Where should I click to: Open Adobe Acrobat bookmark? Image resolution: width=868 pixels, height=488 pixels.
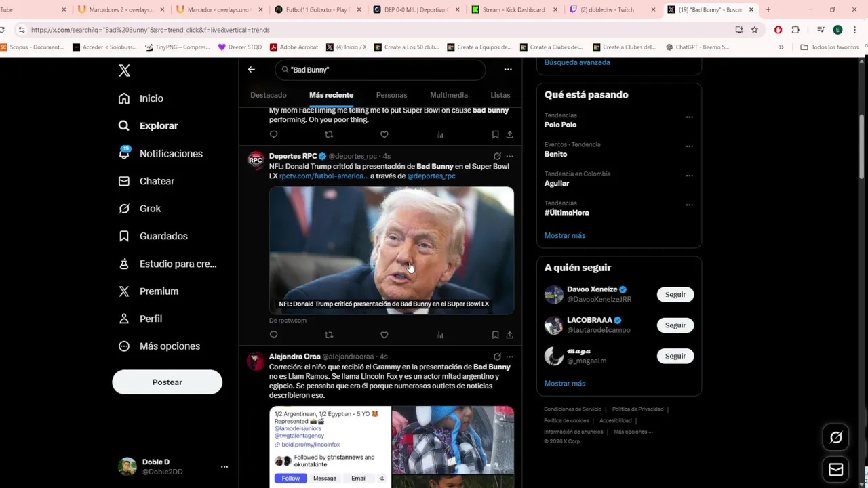click(x=294, y=47)
